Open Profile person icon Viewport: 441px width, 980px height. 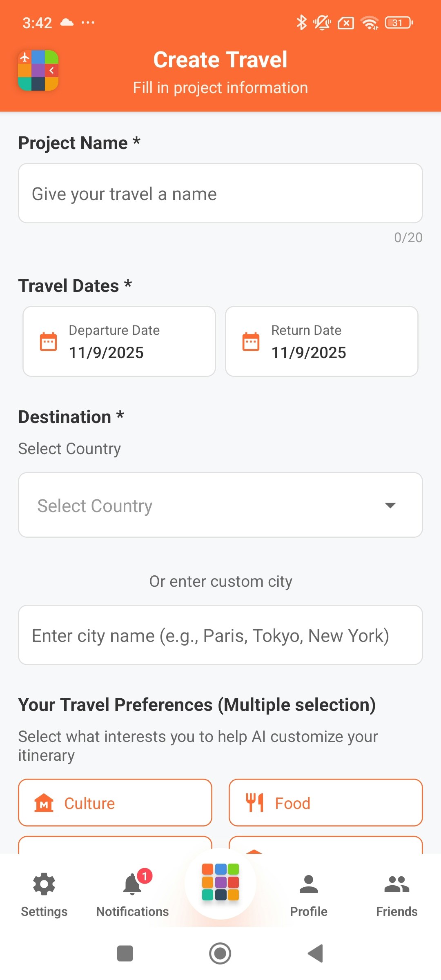click(x=309, y=884)
